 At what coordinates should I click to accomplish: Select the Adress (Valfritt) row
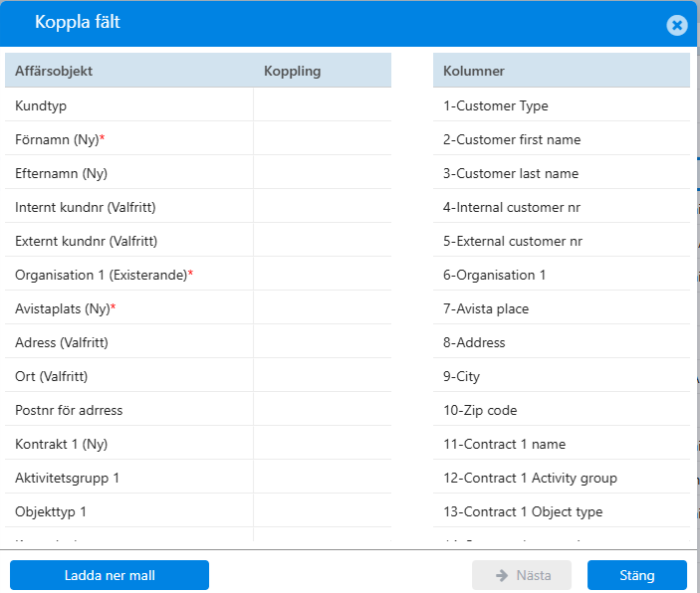(198, 342)
